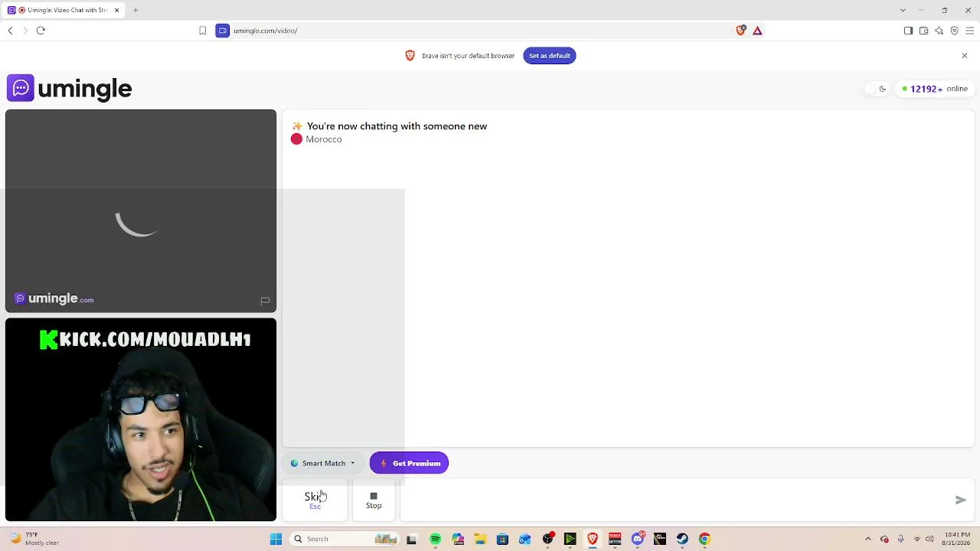980x551 pixels.
Task: Toggle dark mode switch
Action: pos(875,89)
